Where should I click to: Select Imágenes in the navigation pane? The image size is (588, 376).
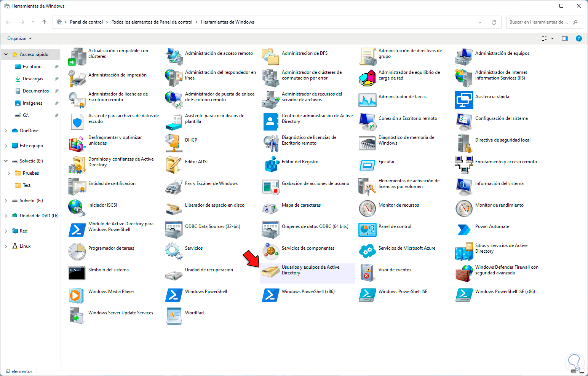point(32,103)
